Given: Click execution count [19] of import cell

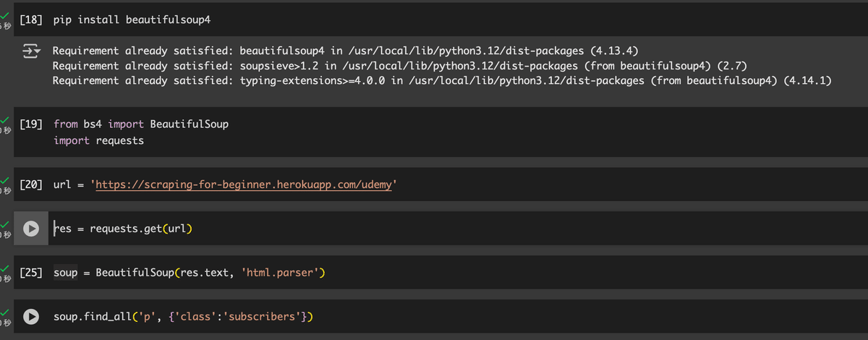Looking at the screenshot, I should [x=31, y=124].
